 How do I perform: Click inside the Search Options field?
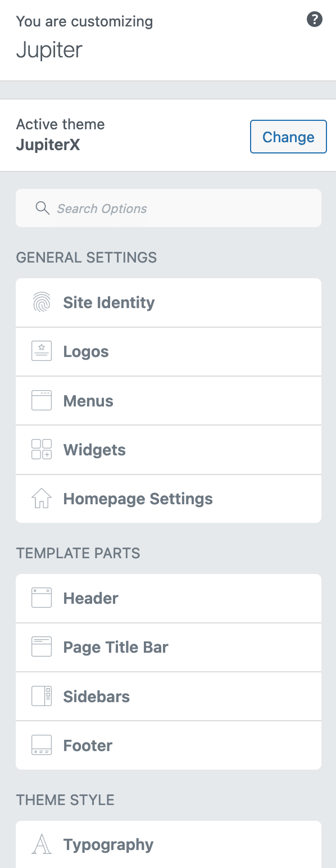coord(140,208)
